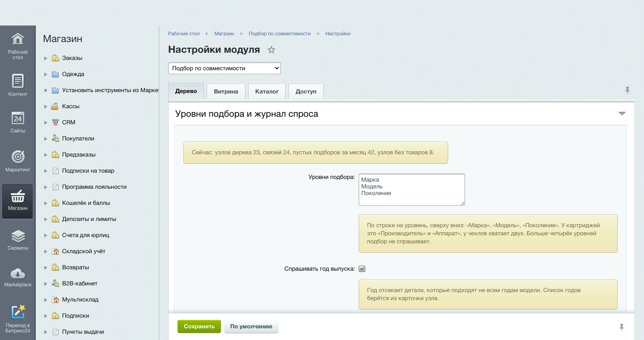The height and width of the screenshot is (340, 644).
Task: Follow the Подбор по совместимости breadcrumb link
Action: (x=280, y=34)
